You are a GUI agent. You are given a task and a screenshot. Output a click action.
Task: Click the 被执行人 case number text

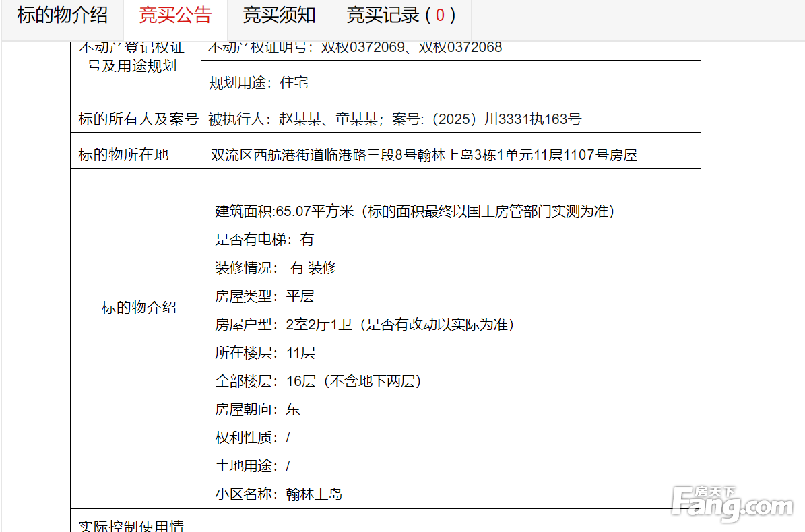395,119
